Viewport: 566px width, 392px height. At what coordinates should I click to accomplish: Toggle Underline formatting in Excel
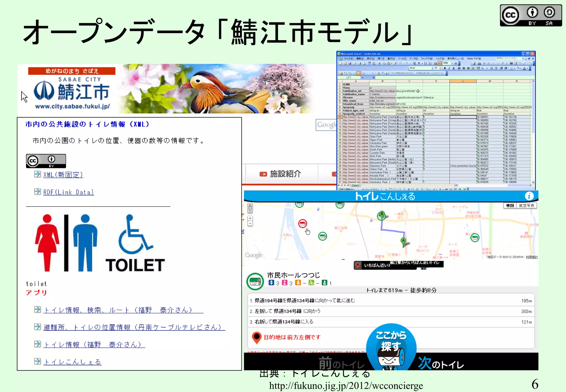454,68
